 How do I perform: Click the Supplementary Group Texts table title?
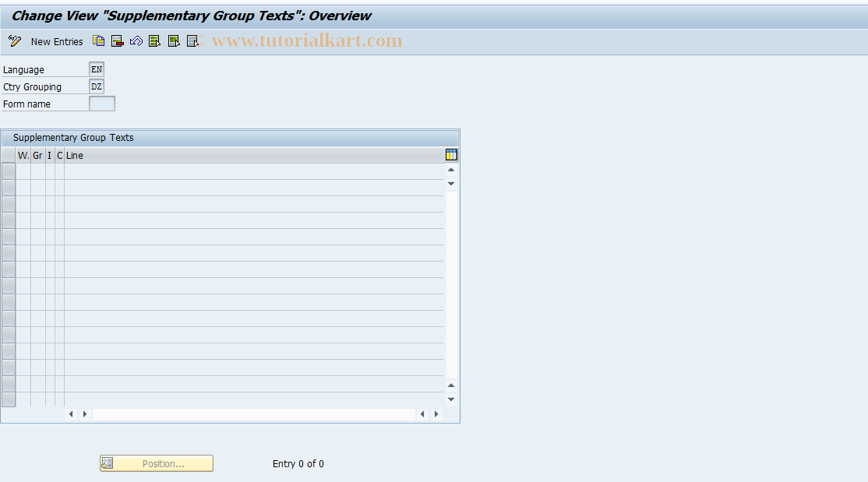[x=73, y=138]
